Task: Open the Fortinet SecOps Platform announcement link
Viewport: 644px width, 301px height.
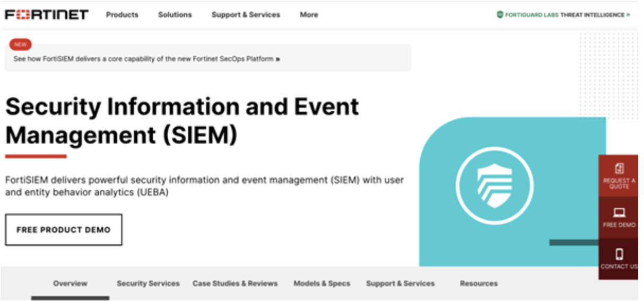Action: click(x=146, y=59)
